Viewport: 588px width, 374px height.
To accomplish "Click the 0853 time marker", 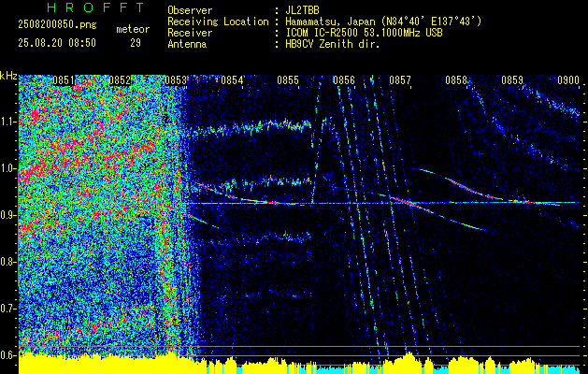I will (x=176, y=79).
